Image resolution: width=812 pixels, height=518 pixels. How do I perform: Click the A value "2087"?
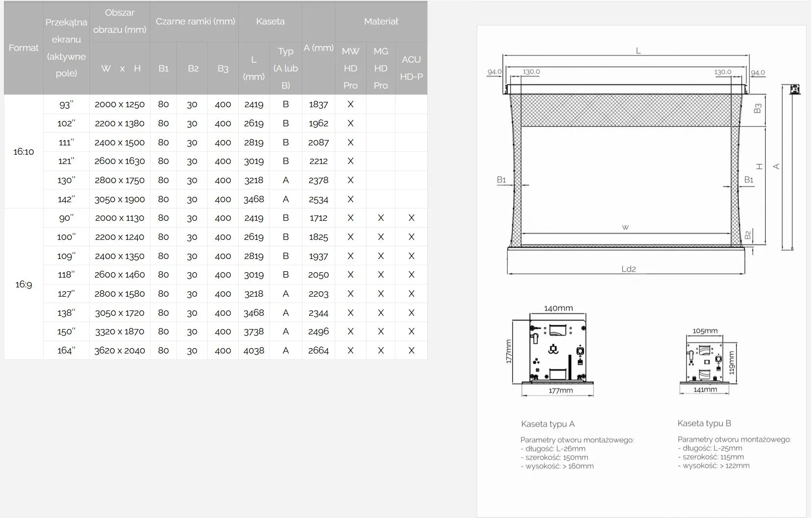pos(319,142)
